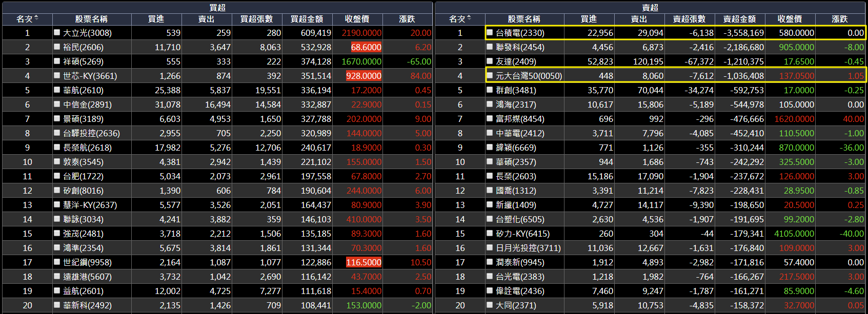
Task: Tick checkbox of 世紀鋼(9958)
Action: [57, 262]
